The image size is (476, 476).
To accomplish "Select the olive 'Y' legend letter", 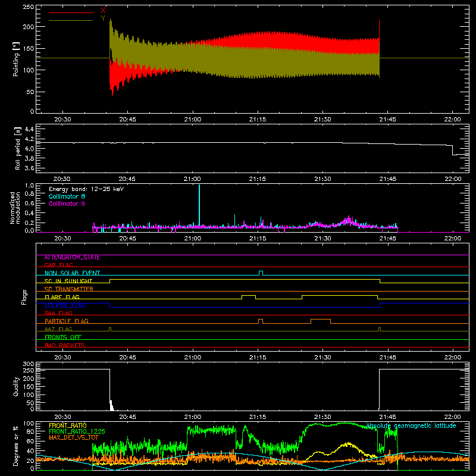I will coord(103,18).
